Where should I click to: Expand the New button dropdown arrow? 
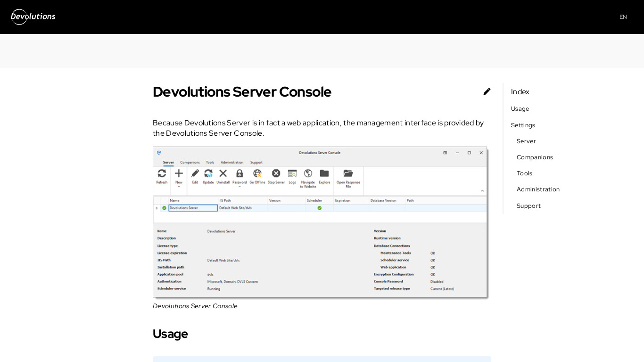click(x=179, y=187)
